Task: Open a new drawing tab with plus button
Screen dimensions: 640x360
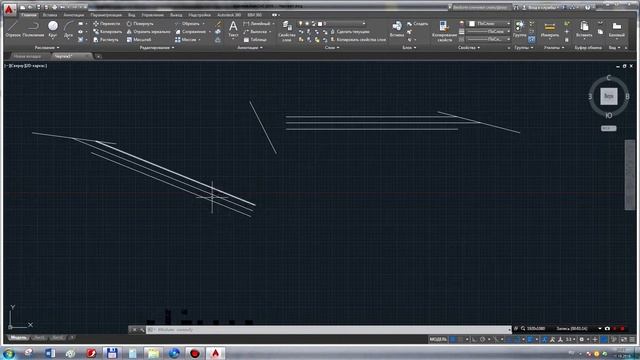Action: [x=98, y=56]
